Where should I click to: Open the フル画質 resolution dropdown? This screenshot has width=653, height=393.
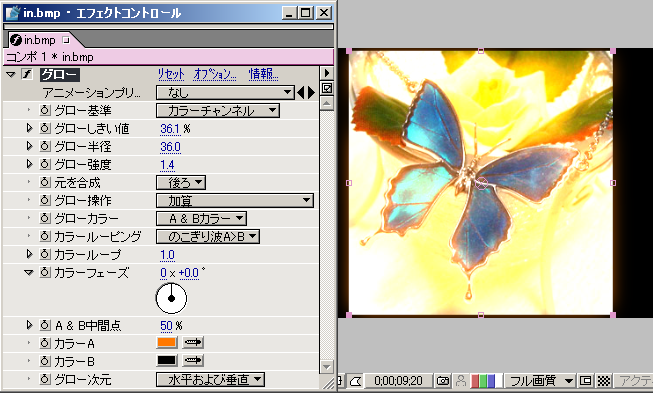pyautogui.click(x=541, y=381)
